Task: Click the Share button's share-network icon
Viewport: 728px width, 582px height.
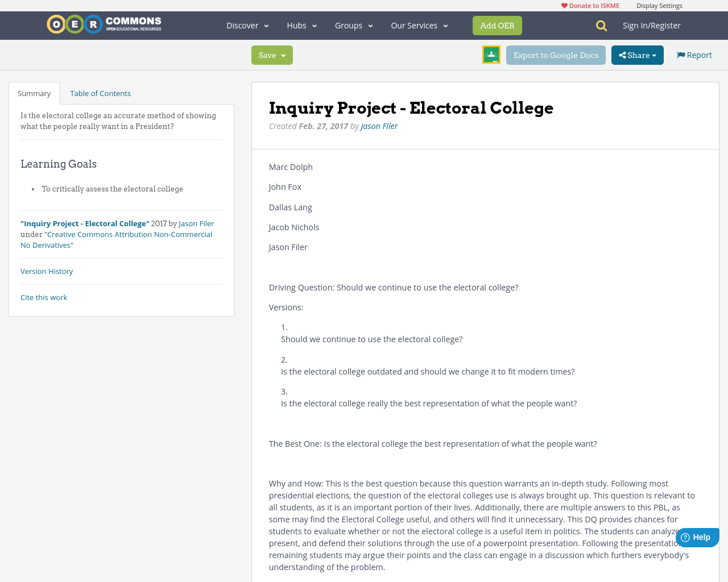Action: (622, 54)
